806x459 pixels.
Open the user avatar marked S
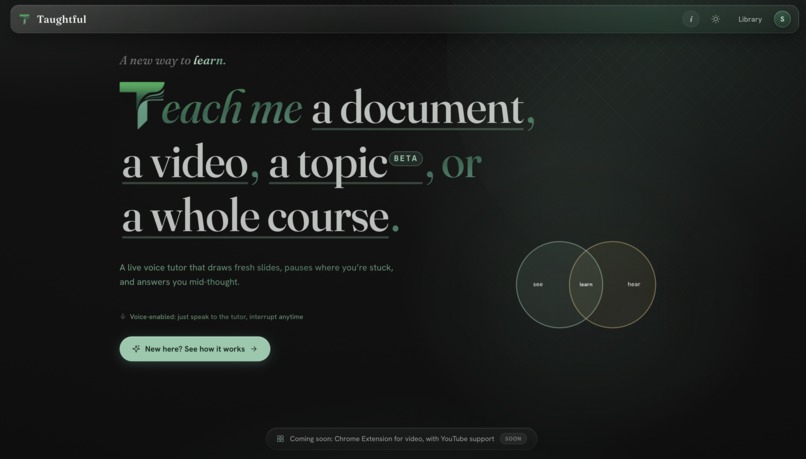[782, 20]
